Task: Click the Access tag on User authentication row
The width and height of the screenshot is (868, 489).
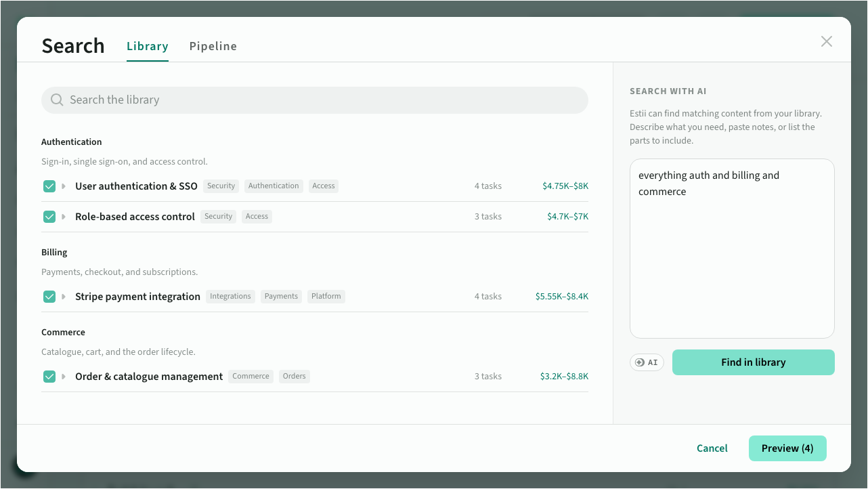Action: tap(324, 186)
